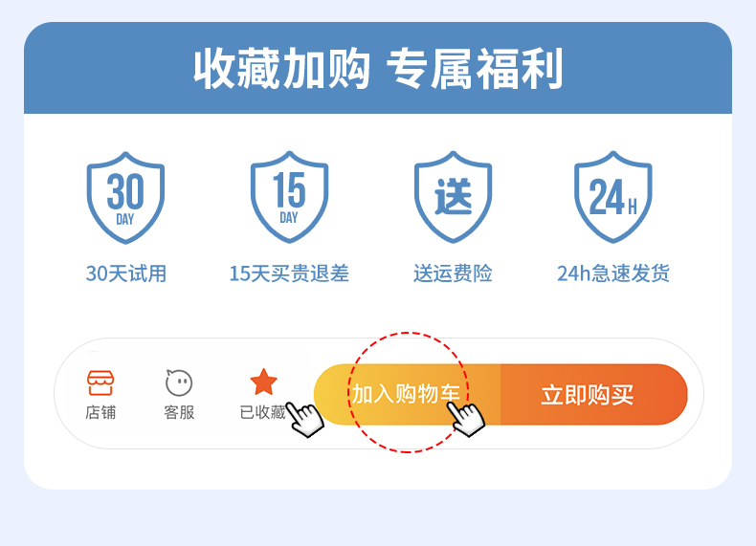The height and width of the screenshot is (546, 756).
Task: Select the 24h急速发货 label
Action: tap(613, 273)
